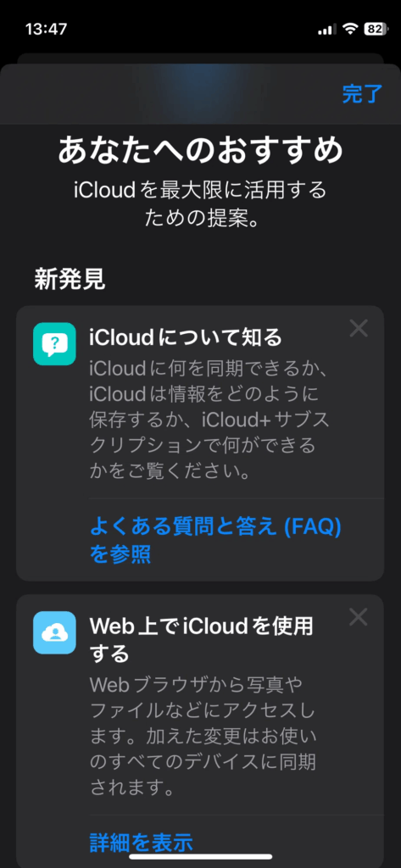Open the 詳細を表示 link
The image size is (401, 868).
coord(142,842)
